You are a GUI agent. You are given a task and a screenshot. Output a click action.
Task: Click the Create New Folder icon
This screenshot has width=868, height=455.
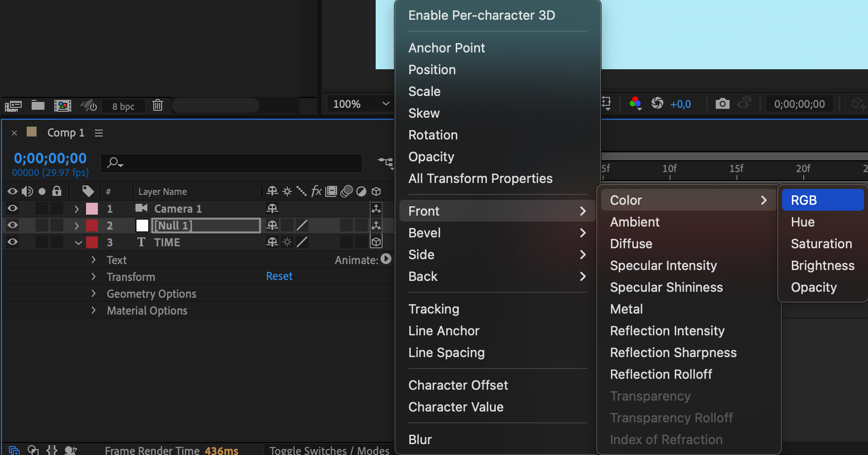[38, 105]
